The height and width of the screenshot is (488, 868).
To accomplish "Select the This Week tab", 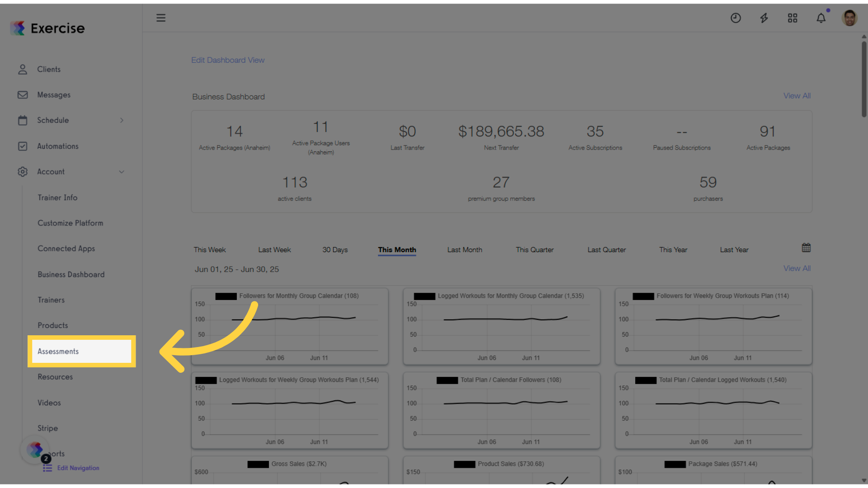I will tap(210, 250).
